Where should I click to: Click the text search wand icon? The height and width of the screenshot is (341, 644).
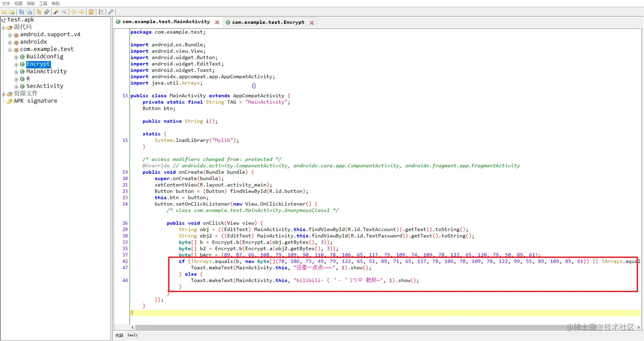pos(56,12)
